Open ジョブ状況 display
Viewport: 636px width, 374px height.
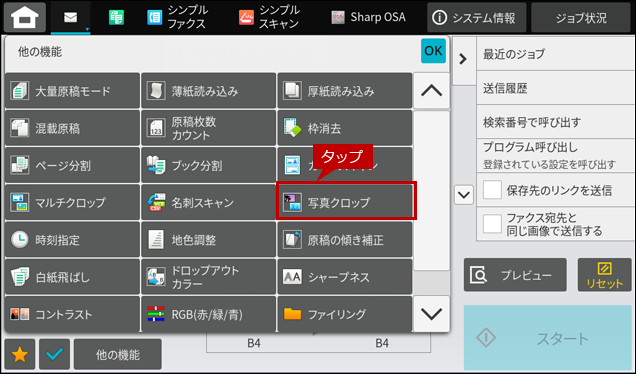pos(581,17)
